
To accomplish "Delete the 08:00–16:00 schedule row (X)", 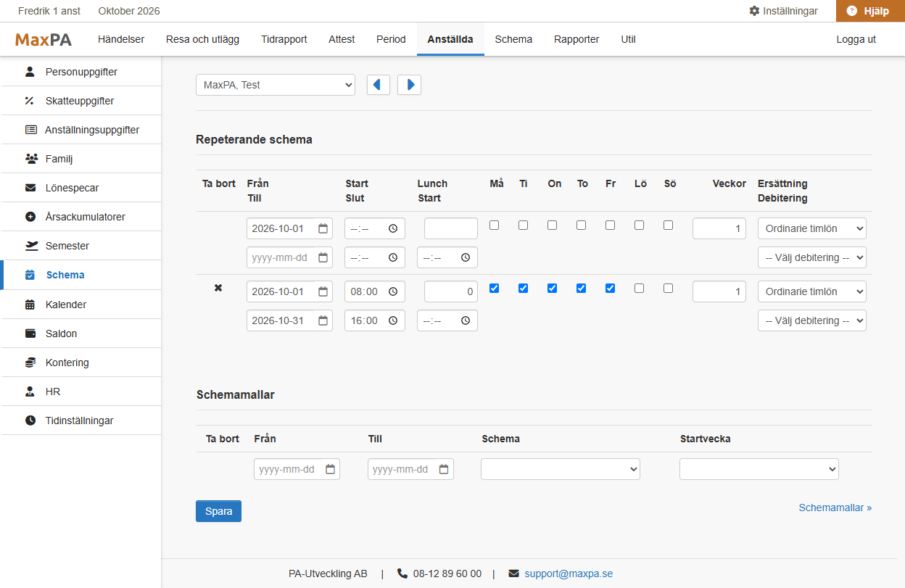I will pos(218,289).
